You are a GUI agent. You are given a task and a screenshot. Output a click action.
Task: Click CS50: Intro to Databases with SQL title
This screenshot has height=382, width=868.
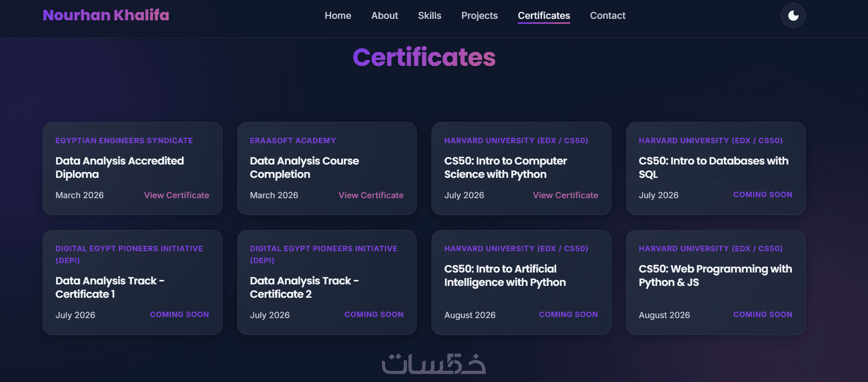713,167
